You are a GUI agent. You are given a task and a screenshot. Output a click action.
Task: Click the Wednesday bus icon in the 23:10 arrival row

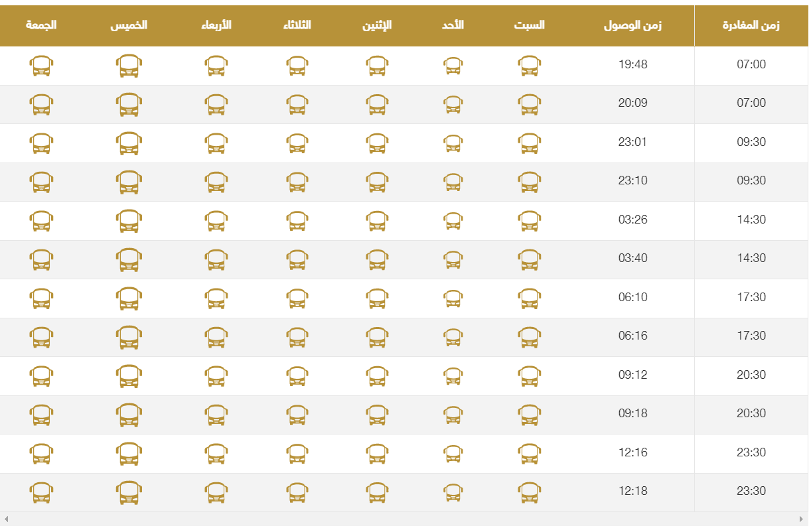[x=216, y=182]
